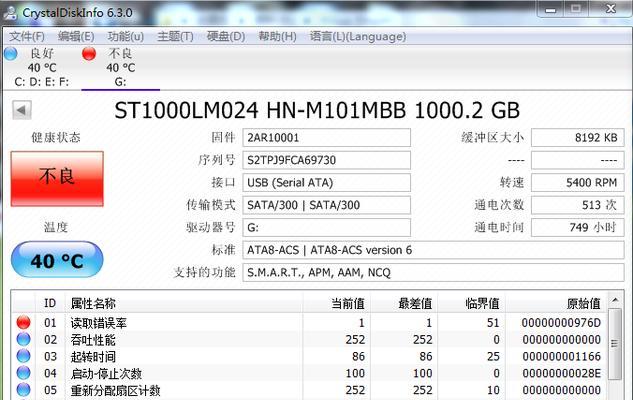The height and width of the screenshot is (400, 633).
Task: Click the 40 °C temperature button
Action: (x=57, y=260)
